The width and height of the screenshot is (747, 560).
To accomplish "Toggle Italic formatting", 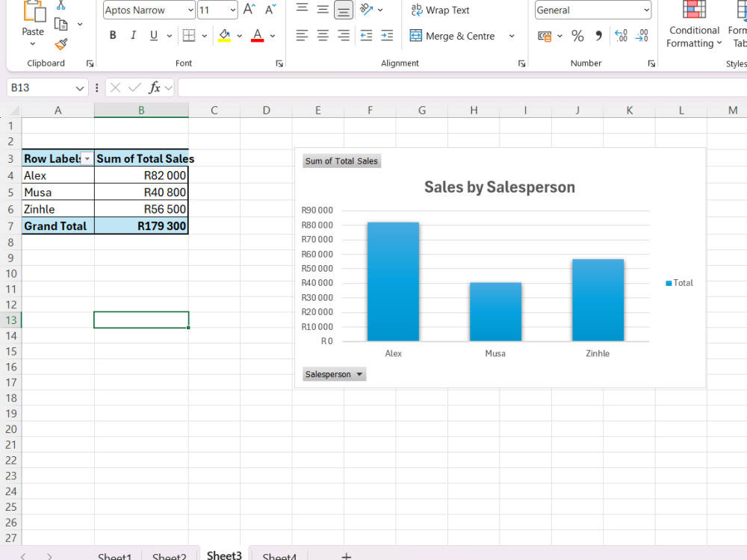I will pos(134,35).
